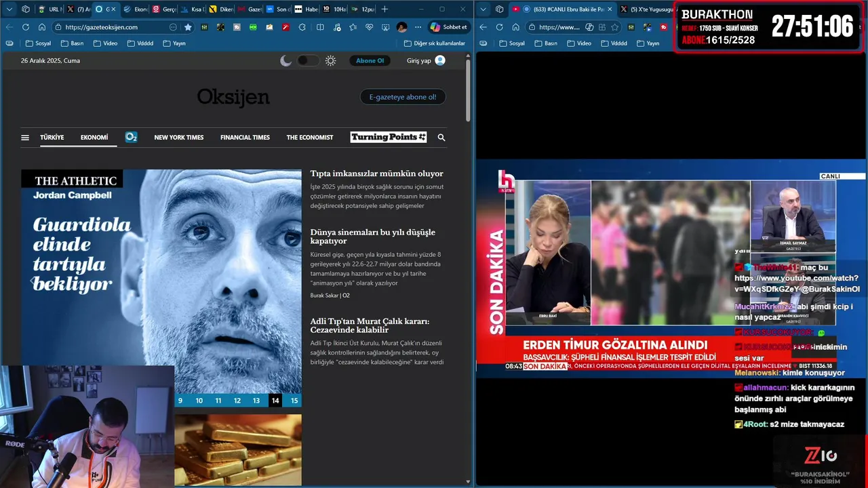The width and height of the screenshot is (868, 488).
Task: Open the NEW YORK TIMES section
Action: 179,138
